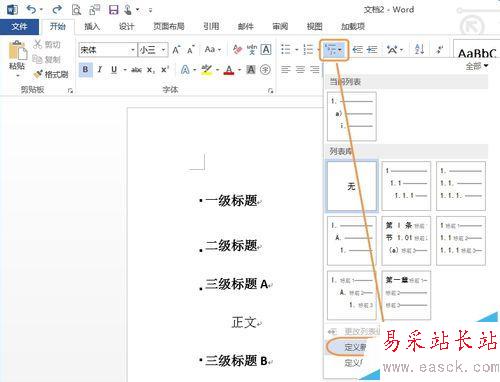500x382 pixels.
Task: Toggle Italic formatting button
Action: (x=100, y=70)
